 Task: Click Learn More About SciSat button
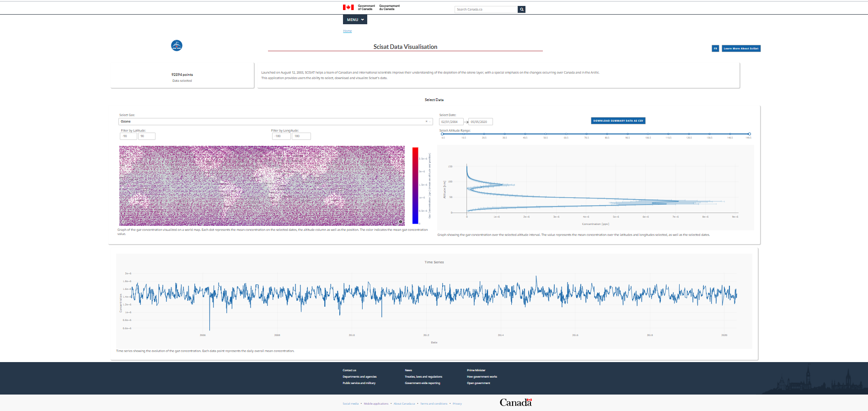click(741, 48)
